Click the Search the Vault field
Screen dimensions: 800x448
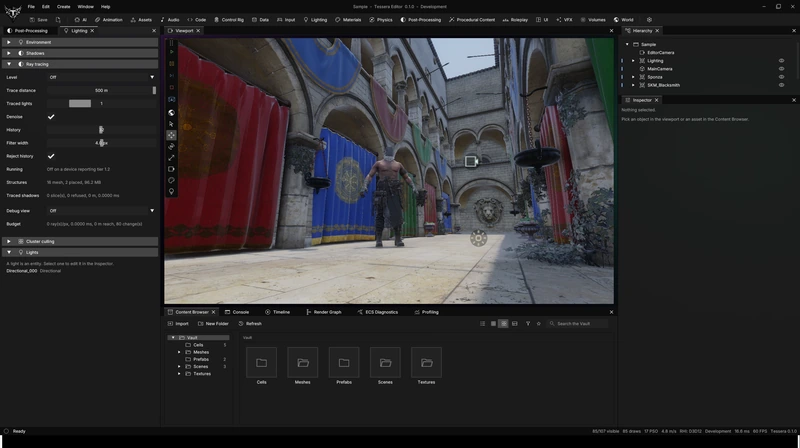(578, 323)
